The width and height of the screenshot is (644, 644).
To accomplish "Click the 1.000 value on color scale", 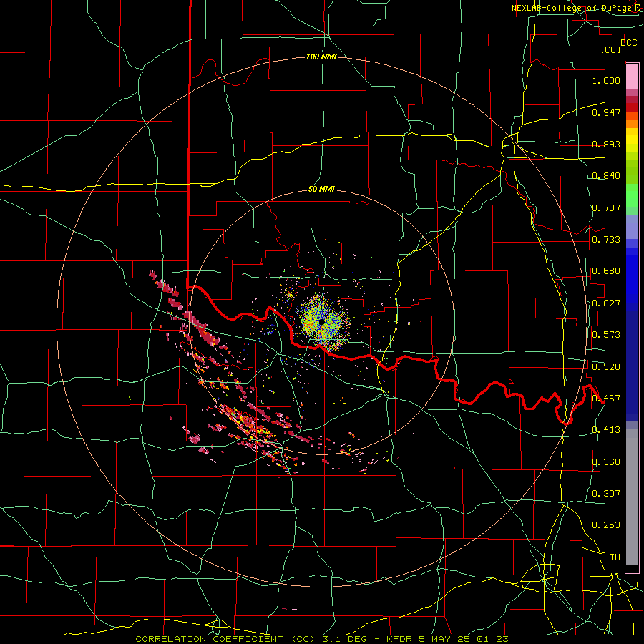I will [x=606, y=80].
